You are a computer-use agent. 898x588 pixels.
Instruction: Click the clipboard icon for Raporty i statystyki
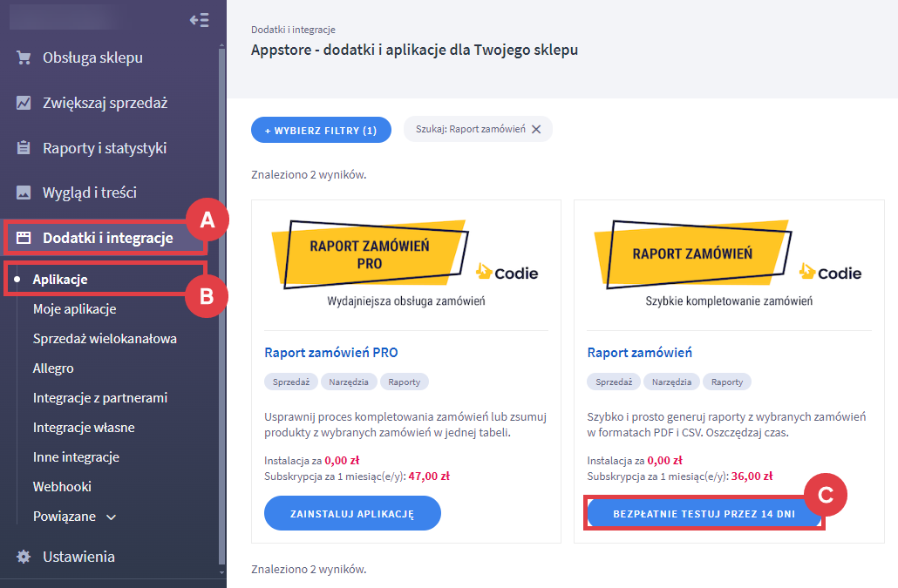24,148
